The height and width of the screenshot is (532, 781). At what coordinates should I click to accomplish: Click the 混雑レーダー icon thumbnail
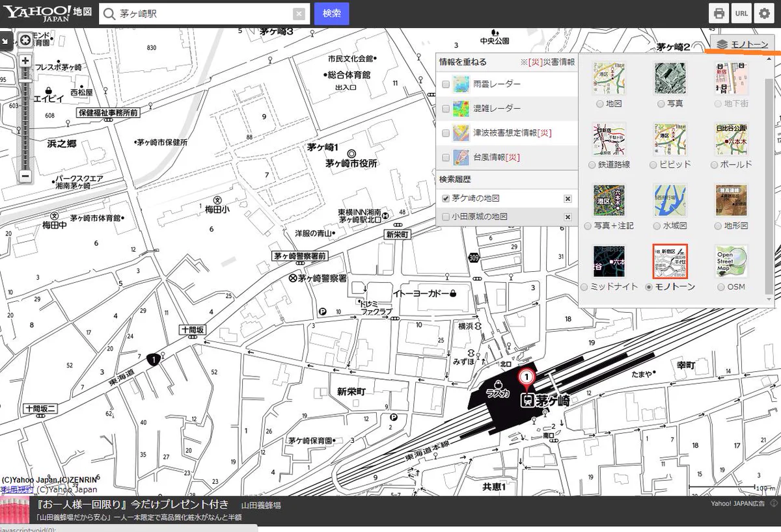[x=460, y=109]
